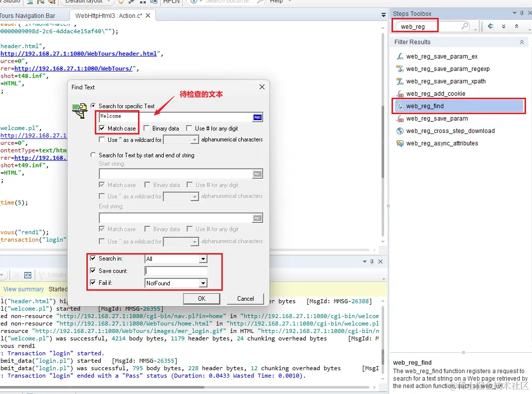Select web_reg_find in Steps Toolbox results
532x394 pixels.
pyautogui.click(x=459, y=106)
